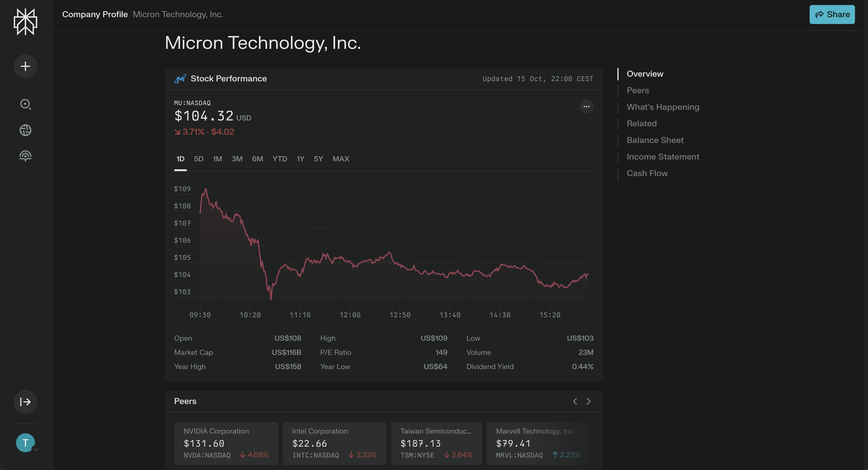Screen dimensions: 868x470
Task: Open Taiwan Semiconductor peer card
Action: tap(436, 443)
